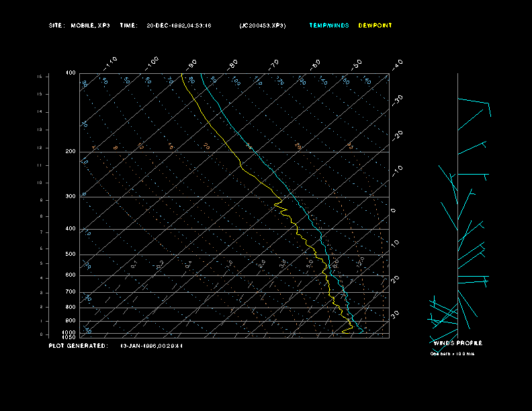
Task: Click the cyan TEMP/WINDS legend label
Action: click(x=329, y=26)
